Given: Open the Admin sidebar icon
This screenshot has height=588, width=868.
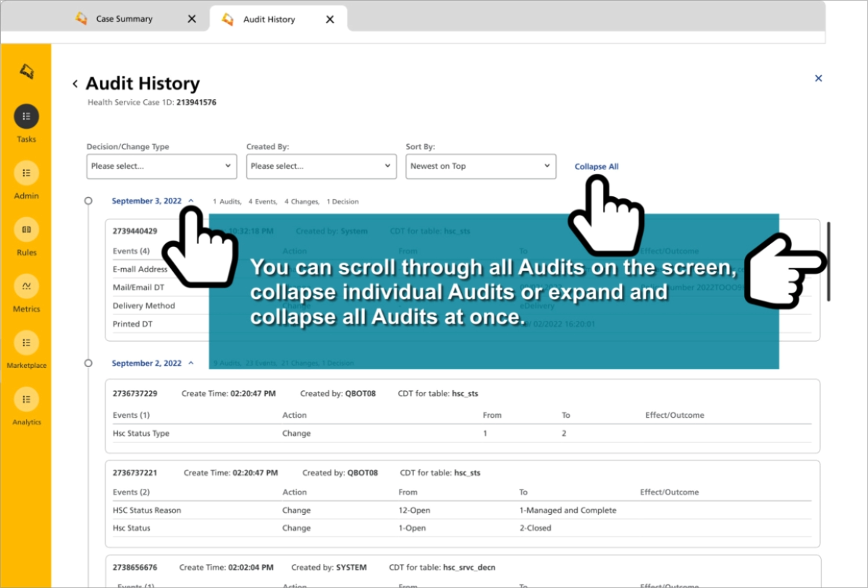Looking at the screenshot, I should [x=26, y=173].
